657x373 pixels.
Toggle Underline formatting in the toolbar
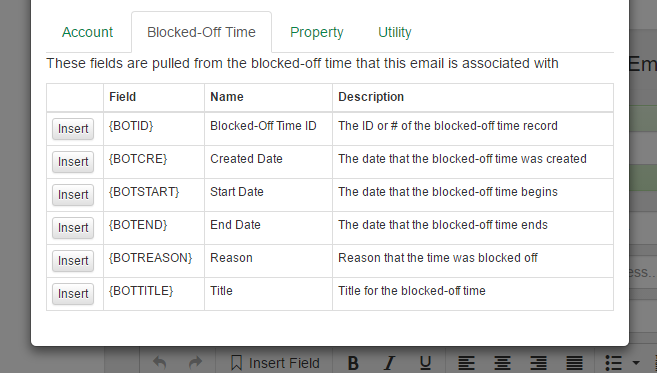pyautogui.click(x=425, y=363)
